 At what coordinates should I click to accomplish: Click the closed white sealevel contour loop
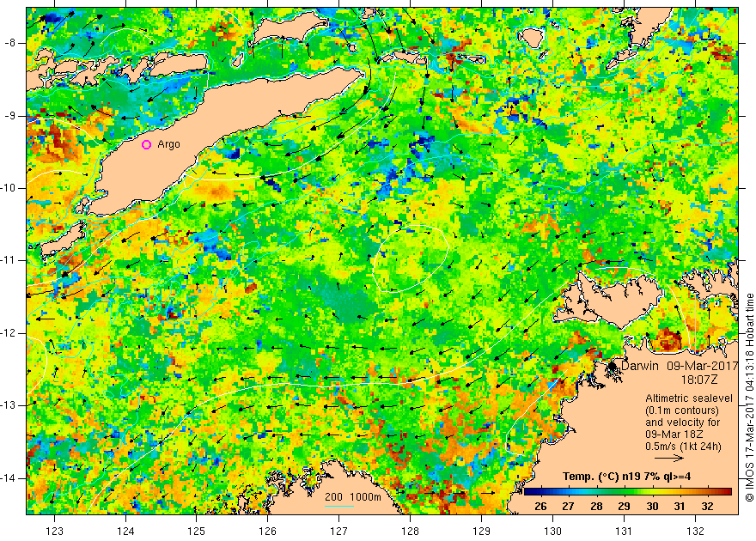pyautogui.click(x=412, y=258)
